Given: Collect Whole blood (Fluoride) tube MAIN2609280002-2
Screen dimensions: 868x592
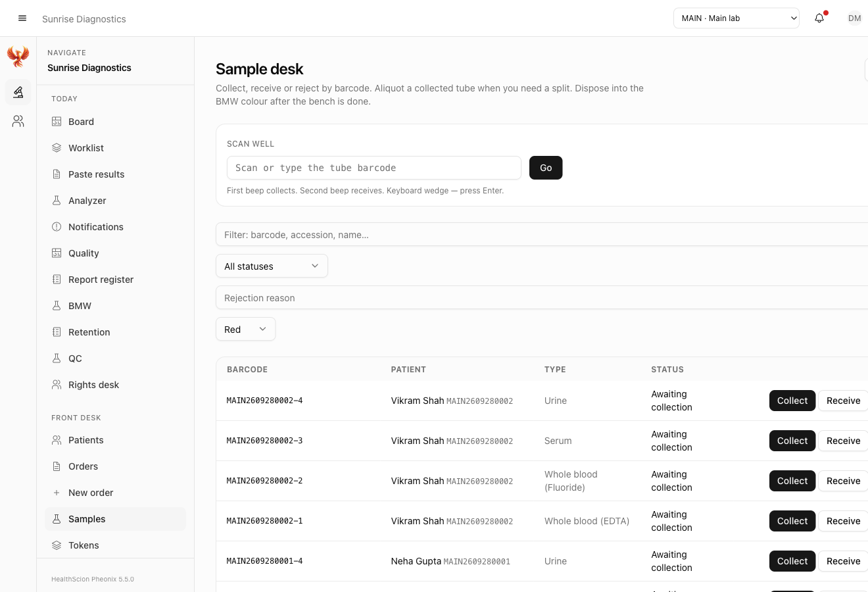Looking at the screenshot, I should [792, 481].
